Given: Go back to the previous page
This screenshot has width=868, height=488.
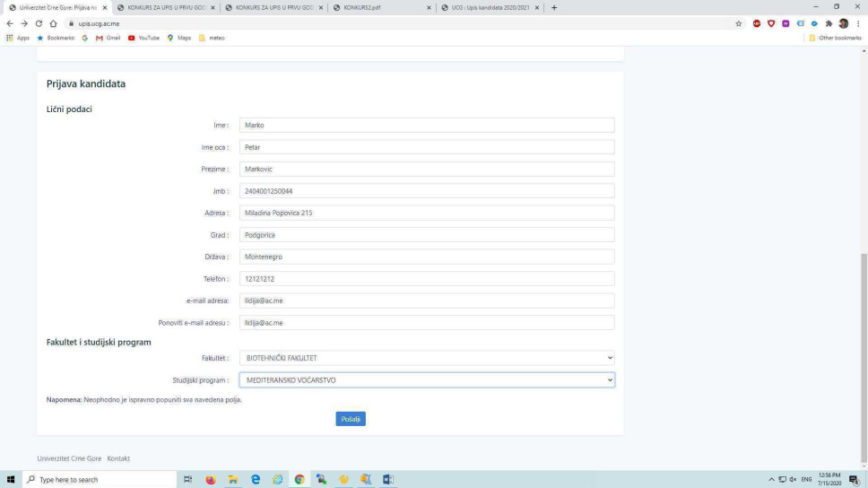Looking at the screenshot, I should pos(10,24).
